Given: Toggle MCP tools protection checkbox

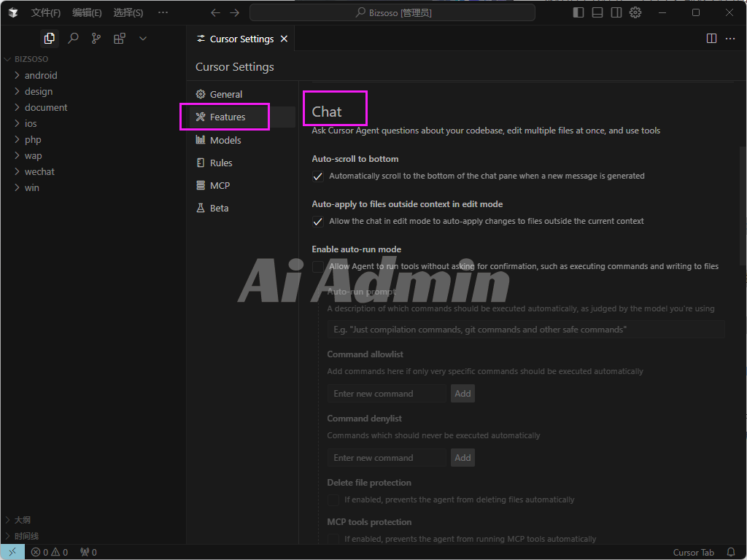Looking at the screenshot, I should pyautogui.click(x=333, y=539).
